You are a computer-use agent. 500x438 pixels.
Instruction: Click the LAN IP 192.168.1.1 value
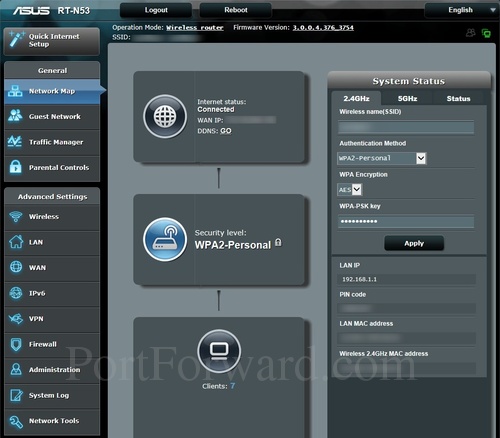[x=359, y=279]
